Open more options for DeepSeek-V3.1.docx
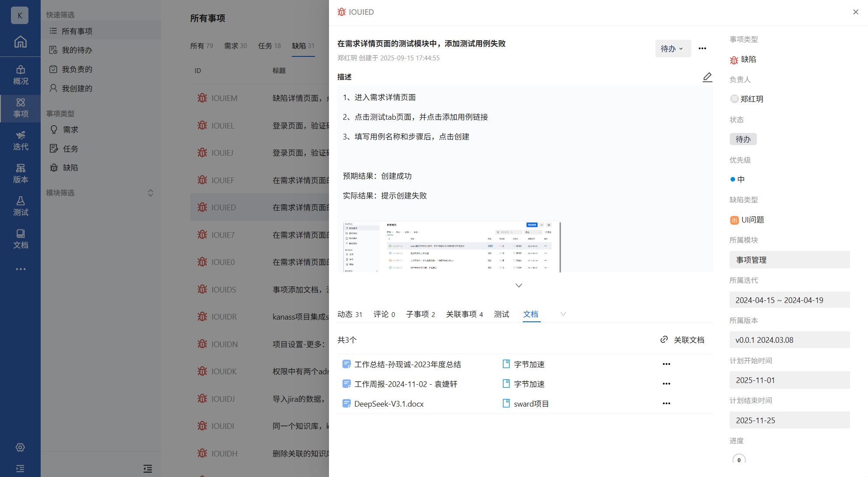 click(666, 404)
